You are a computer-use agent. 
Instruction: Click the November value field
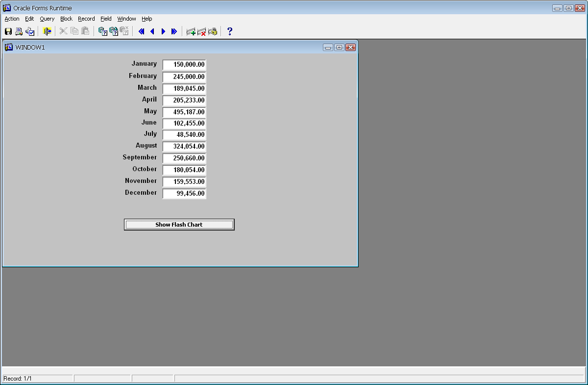(184, 182)
